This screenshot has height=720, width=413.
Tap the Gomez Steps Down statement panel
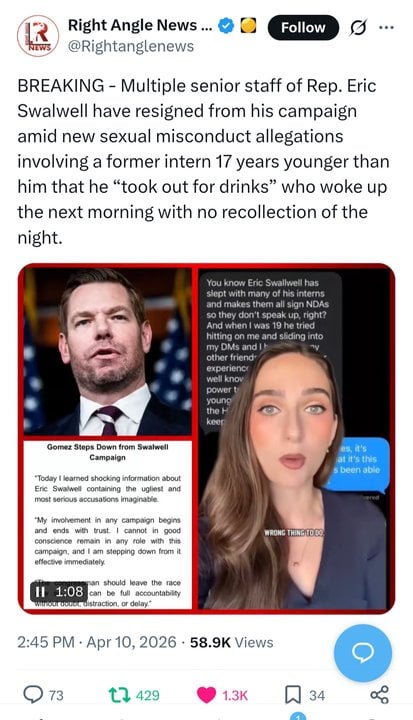coord(108,525)
